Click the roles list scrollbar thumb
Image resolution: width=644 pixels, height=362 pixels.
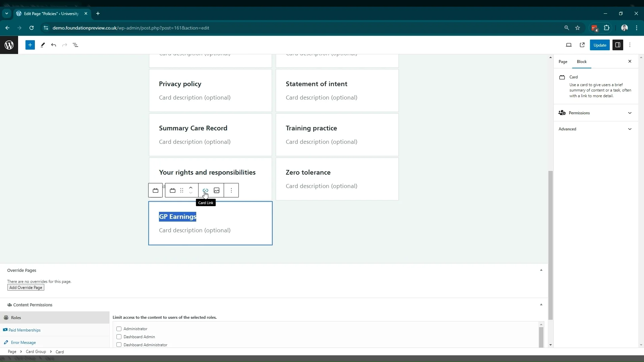pos(541,337)
